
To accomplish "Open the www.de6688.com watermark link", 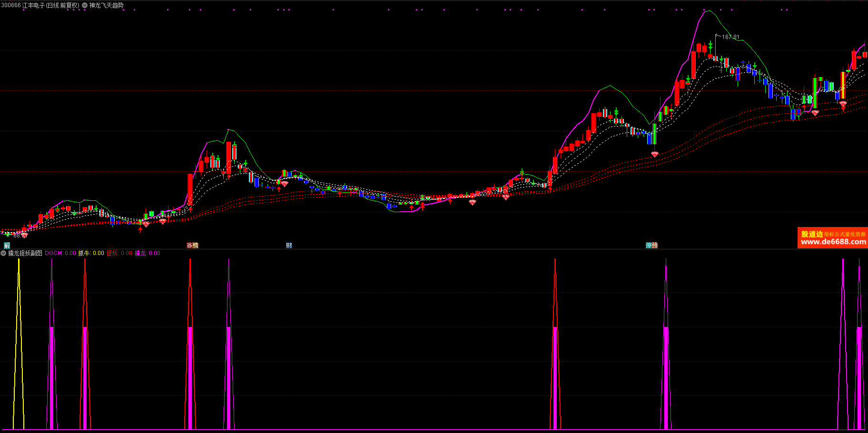I will [x=833, y=242].
